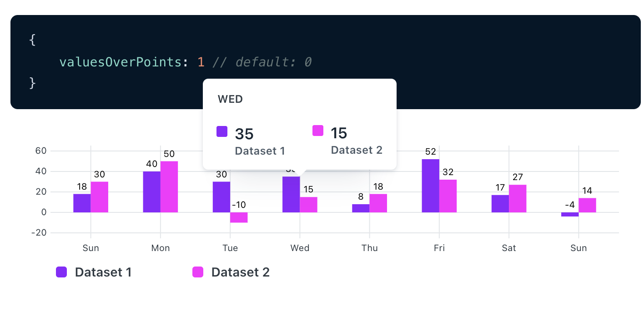Image resolution: width=644 pixels, height=312 pixels.
Task: Click the negative pink Tuesday bar
Action: click(239, 217)
